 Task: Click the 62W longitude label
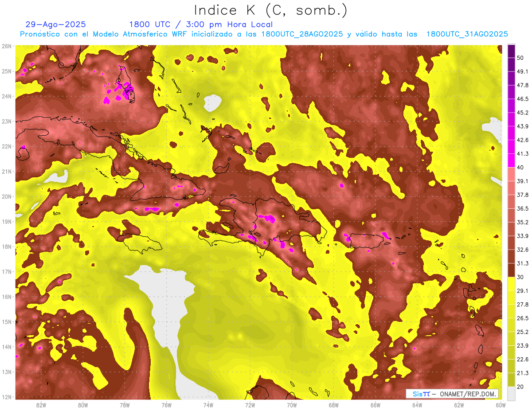[x=459, y=405]
